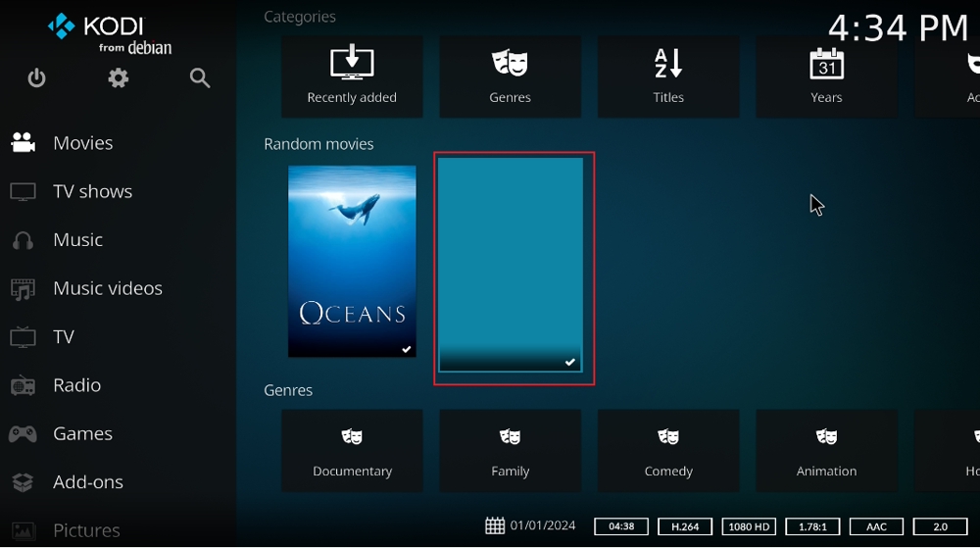980x548 pixels.
Task: Go to TV shows section
Action: point(92,191)
